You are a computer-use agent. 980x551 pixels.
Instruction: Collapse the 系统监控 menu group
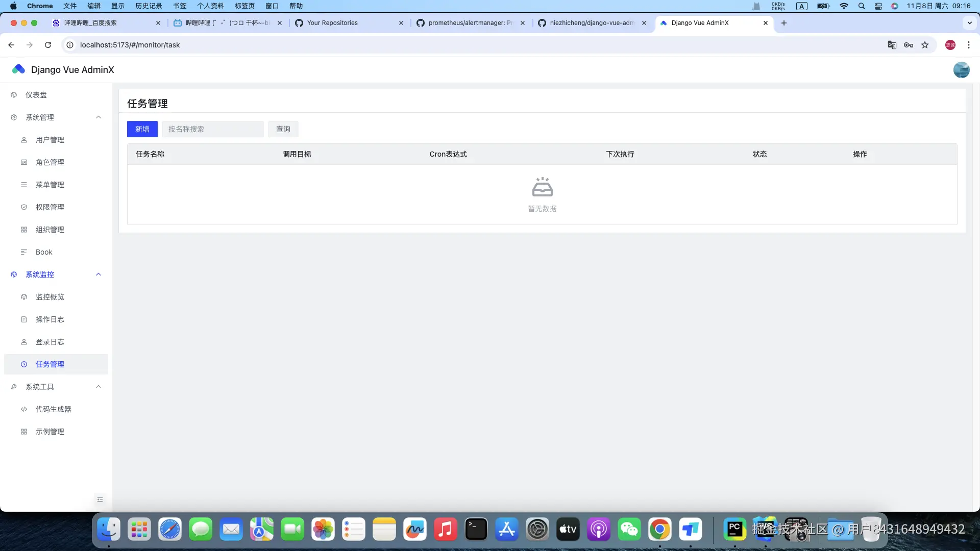(99, 274)
